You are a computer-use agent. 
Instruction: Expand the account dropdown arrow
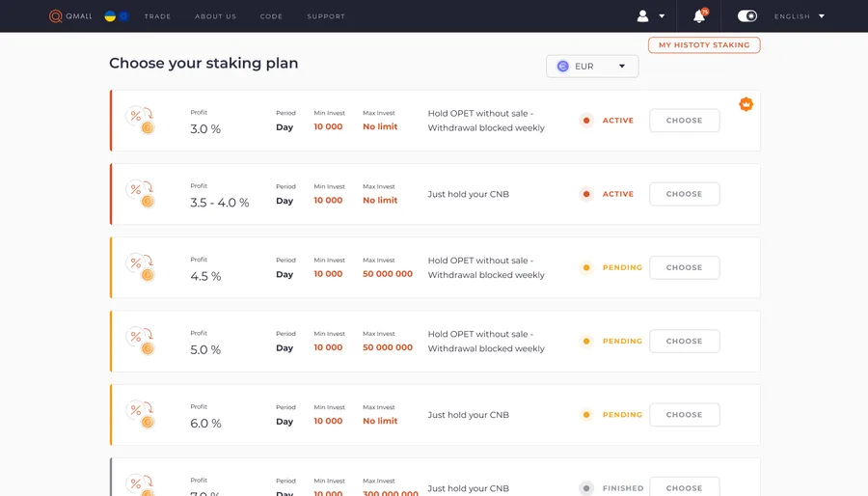tap(662, 16)
